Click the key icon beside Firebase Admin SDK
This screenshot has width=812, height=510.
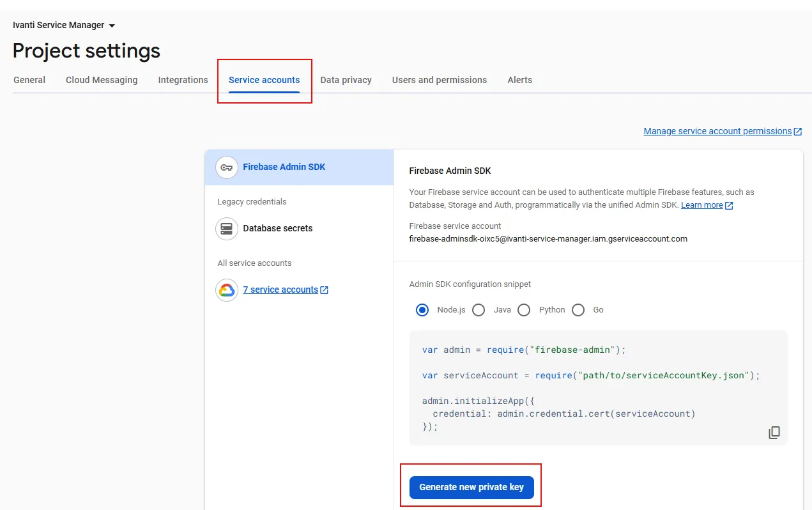click(227, 167)
